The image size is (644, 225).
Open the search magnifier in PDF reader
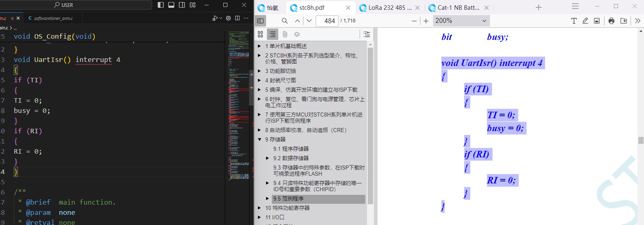(x=285, y=21)
